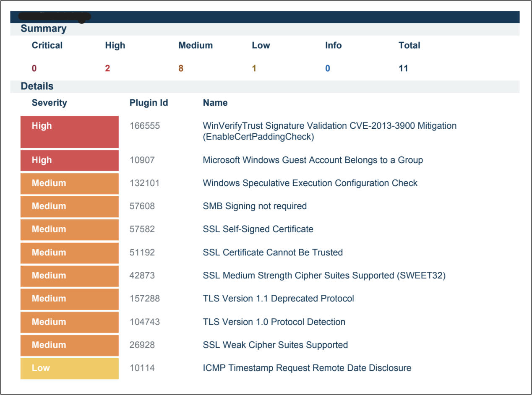Viewport: 532px width, 395px height.
Task: Click the Details section header
Action: pos(37,86)
